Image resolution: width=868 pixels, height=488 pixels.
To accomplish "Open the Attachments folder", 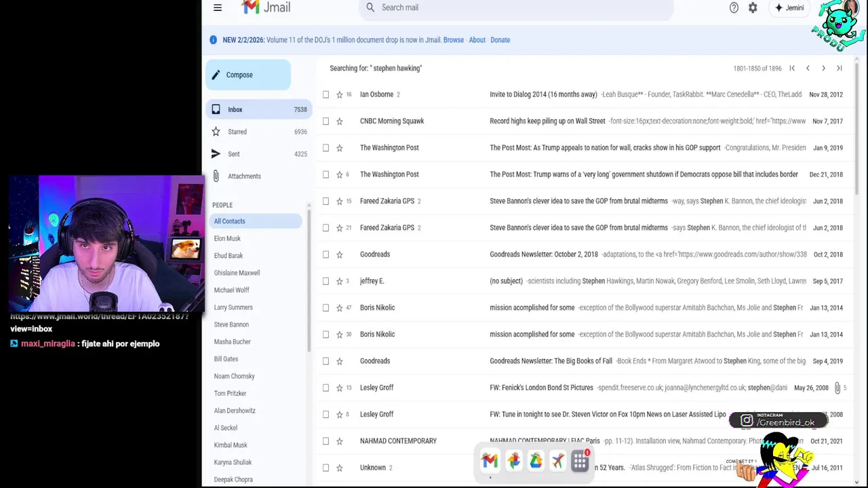I will pyautogui.click(x=258, y=176).
